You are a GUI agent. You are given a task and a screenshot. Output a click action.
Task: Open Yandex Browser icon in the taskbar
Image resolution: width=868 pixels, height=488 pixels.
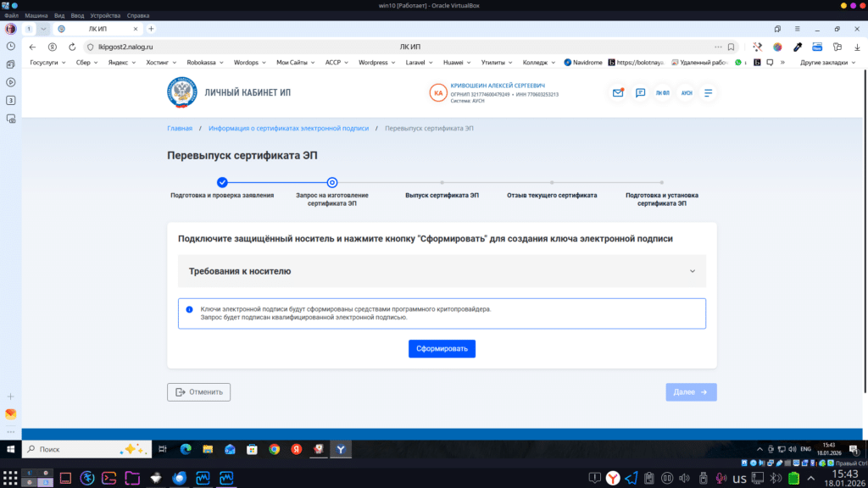click(x=341, y=450)
